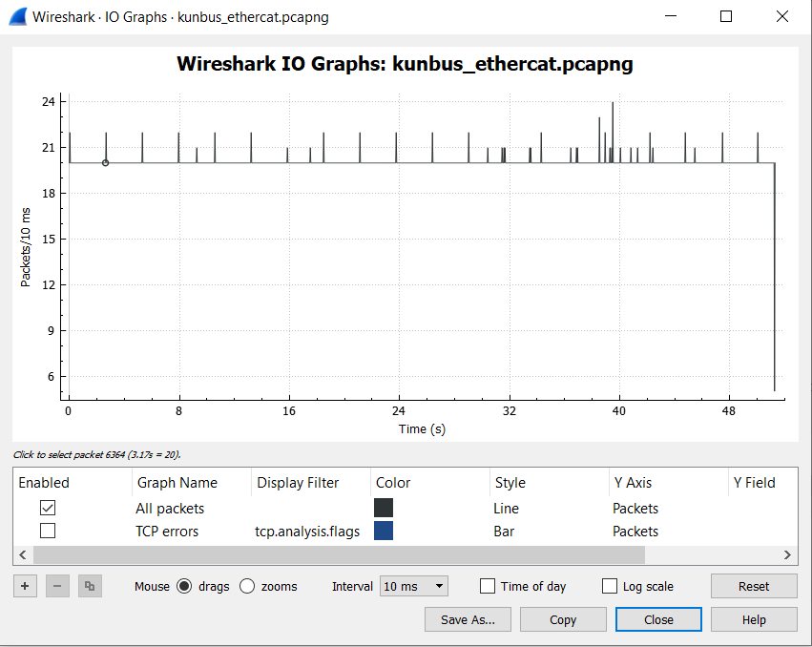Image resolution: width=812 pixels, height=647 pixels.
Task: Click Packets Y Axis cell for All packets
Action: pyautogui.click(x=635, y=509)
